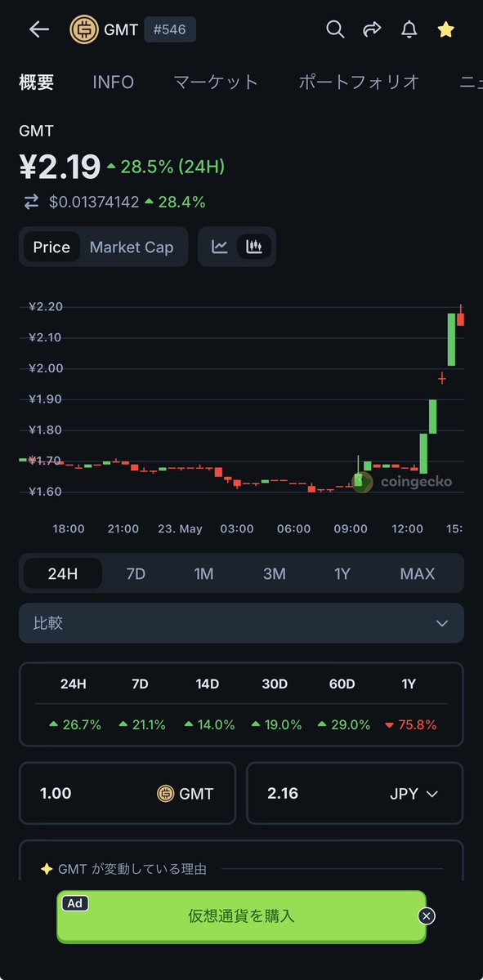Open the 概要 tab

[37, 82]
